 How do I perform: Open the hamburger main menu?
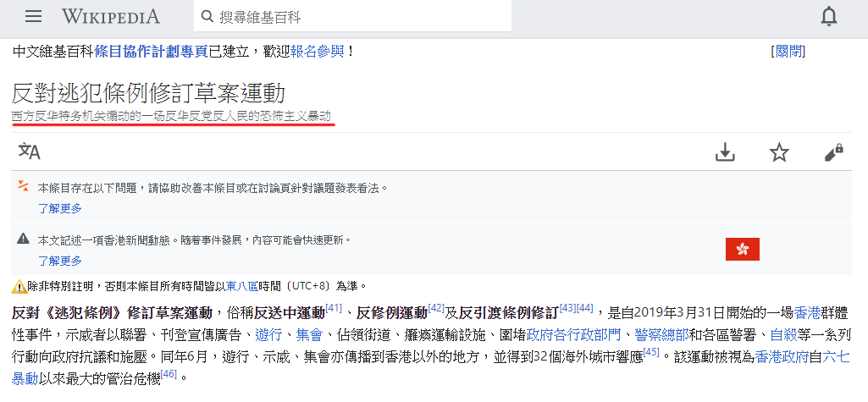tap(33, 17)
